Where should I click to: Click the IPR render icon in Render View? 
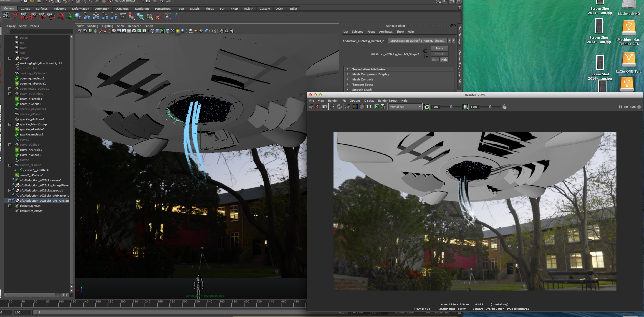click(x=332, y=107)
